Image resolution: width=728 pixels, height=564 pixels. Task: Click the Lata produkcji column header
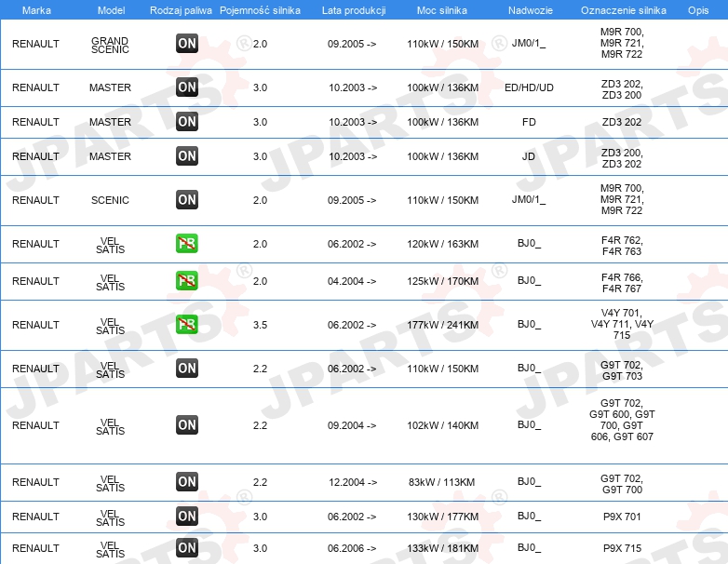click(354, 10)
